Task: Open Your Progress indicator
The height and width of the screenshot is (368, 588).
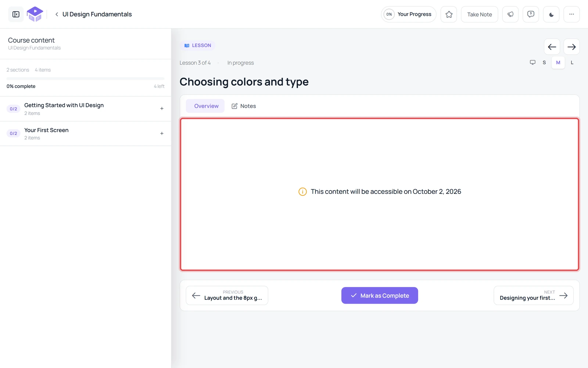Action: click(x=408, y=14)
